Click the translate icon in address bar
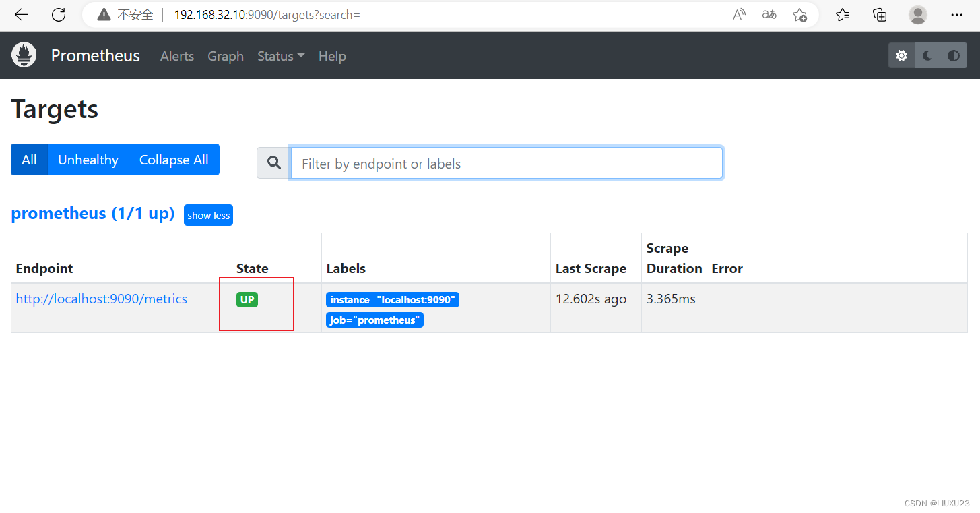980x513 pixels. [x=769, y=14]
